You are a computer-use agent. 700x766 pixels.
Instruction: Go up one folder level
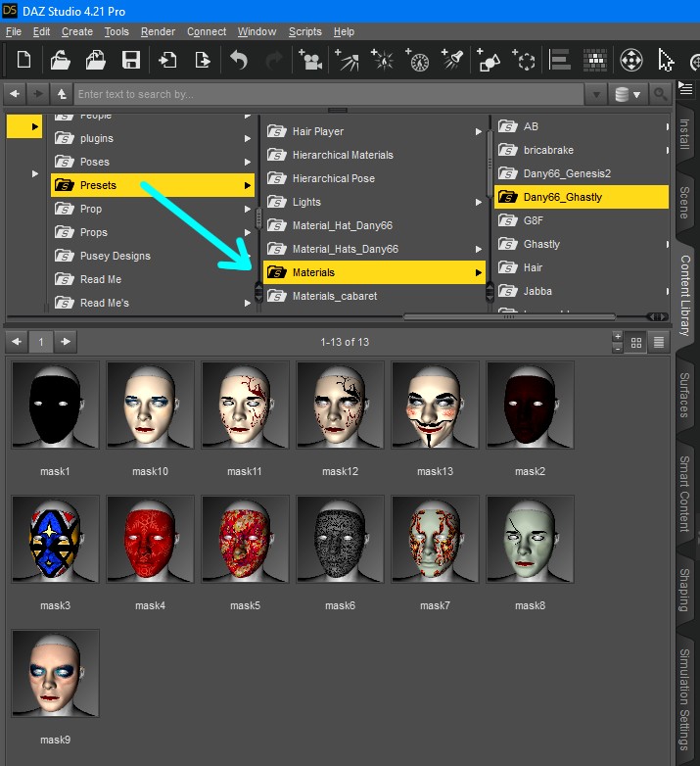pos(62,94)
